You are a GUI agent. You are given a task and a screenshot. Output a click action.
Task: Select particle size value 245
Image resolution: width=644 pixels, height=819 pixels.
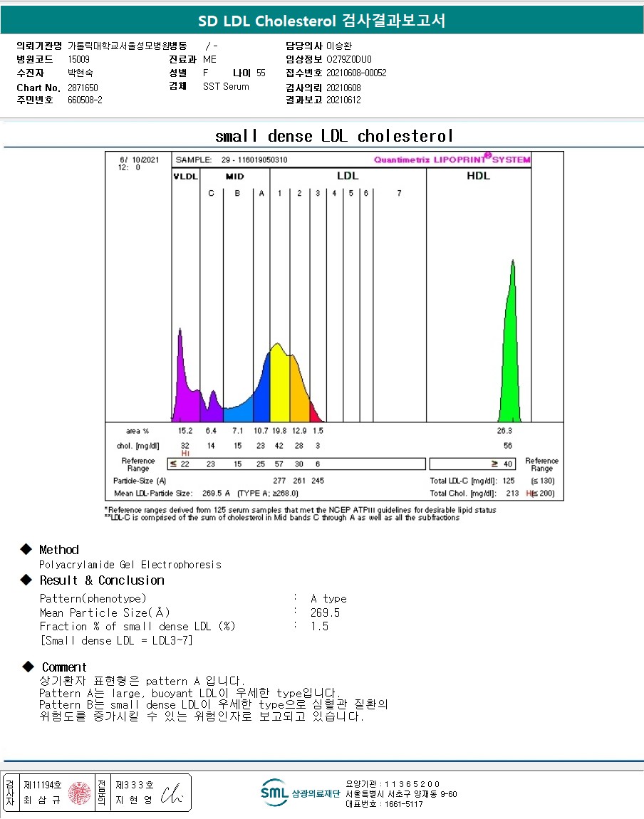point(318,481)
